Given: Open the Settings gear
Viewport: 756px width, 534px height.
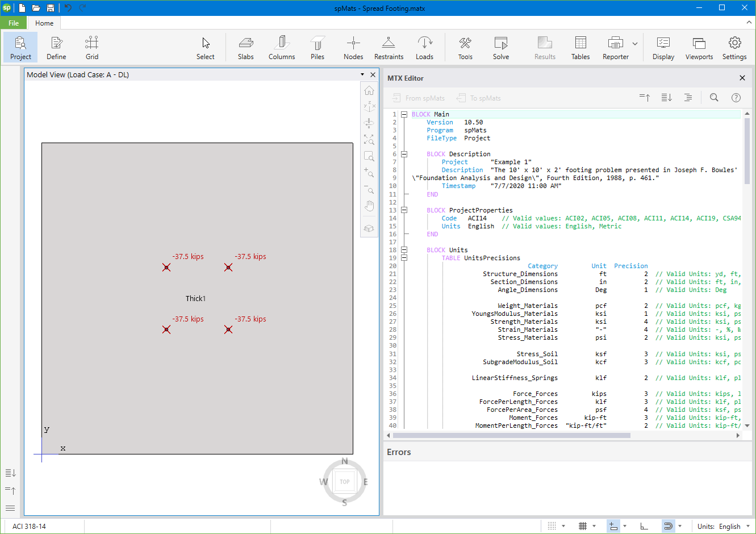Looking at the screenshot, I should 734,47.
